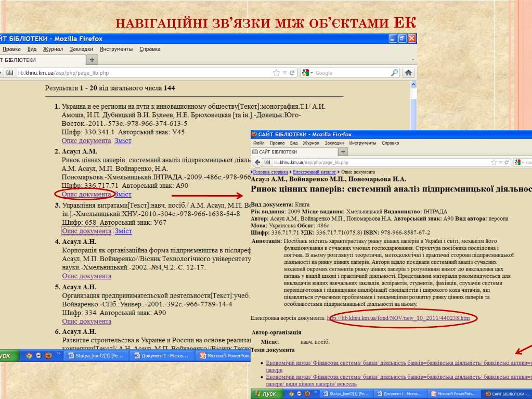Click the front window's address bar URL

click(311, 162)
